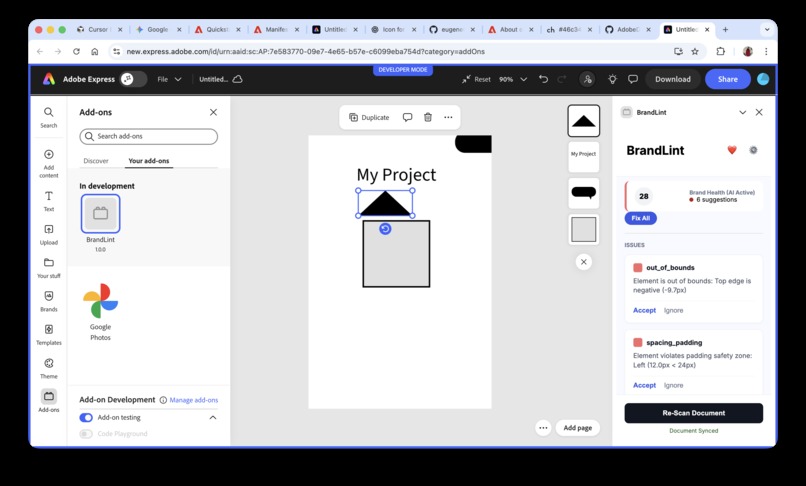Accept the spacing_padding issue
Image resolution: width=806 pixels, height=486 pixels.
pos(644,385)
